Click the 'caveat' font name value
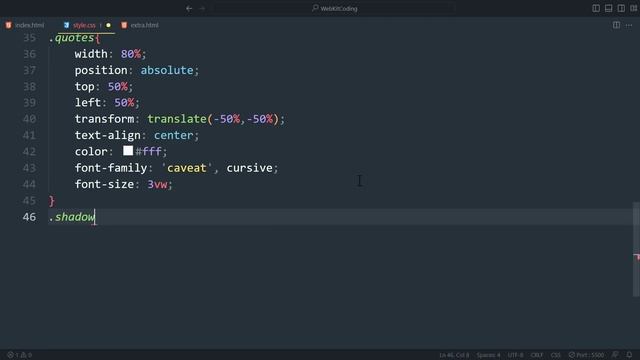This screenshot has height=360, width=640. (x=187, y=168)
